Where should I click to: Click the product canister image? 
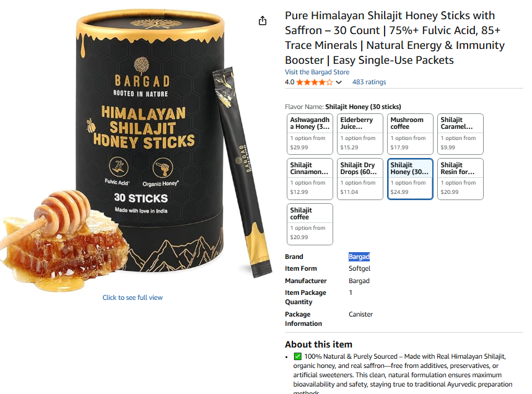click(x=142, y=149)
